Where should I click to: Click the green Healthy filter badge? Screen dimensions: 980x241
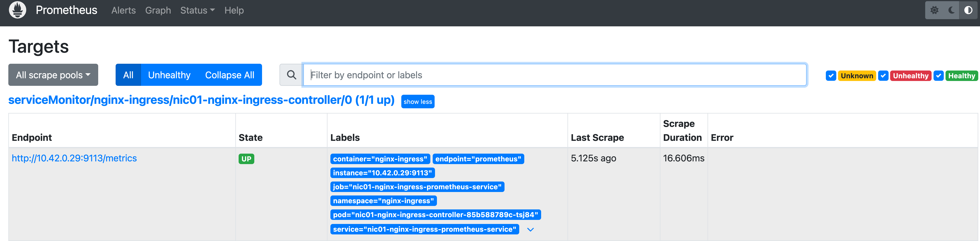tap(961, 76)
